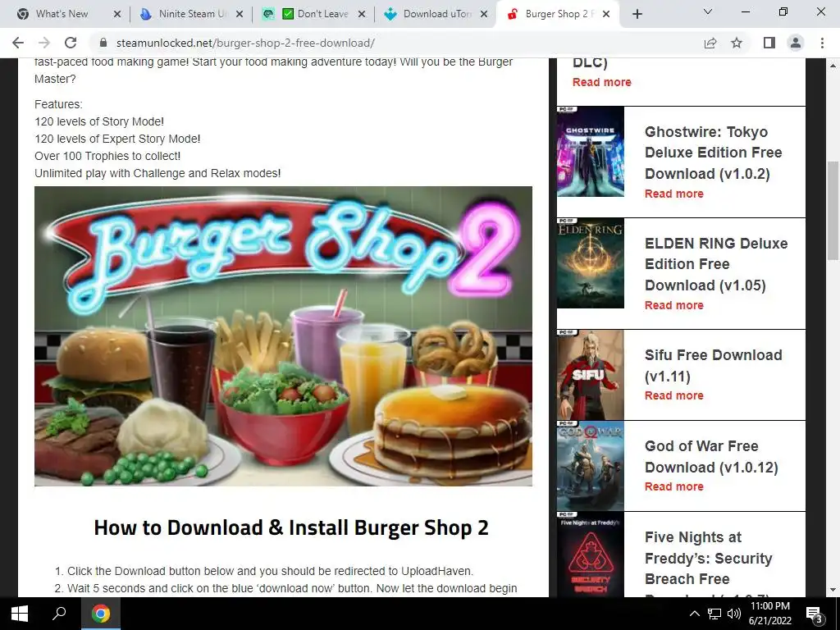Open ELDEN RING Deluxe Edition title link
Viewport: 840px width, 630px height.
716,264
